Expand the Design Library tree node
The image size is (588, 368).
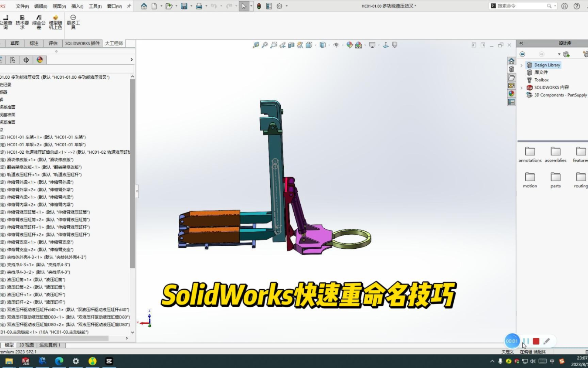(521, 65)
